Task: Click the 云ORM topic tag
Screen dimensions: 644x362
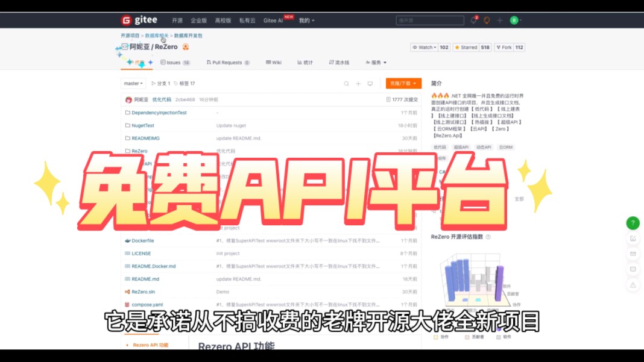Action: 505,148
